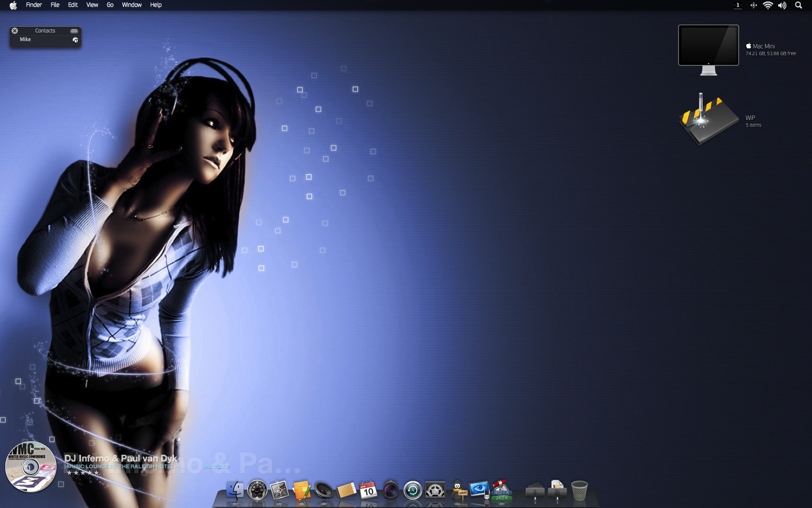Image resolution: width=812 pixels, height=508 pixels.
Task: Click the five-star track rating
Action: [83, 473]
